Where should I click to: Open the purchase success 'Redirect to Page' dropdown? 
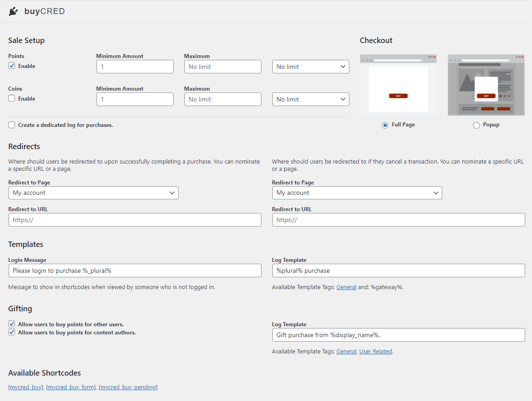coord(93,193)
